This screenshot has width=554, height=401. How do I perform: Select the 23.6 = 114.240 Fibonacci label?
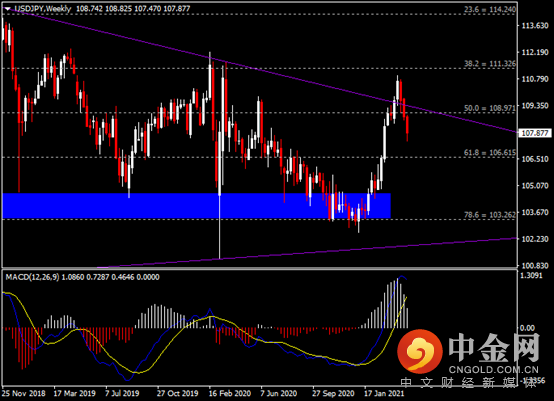490,10
